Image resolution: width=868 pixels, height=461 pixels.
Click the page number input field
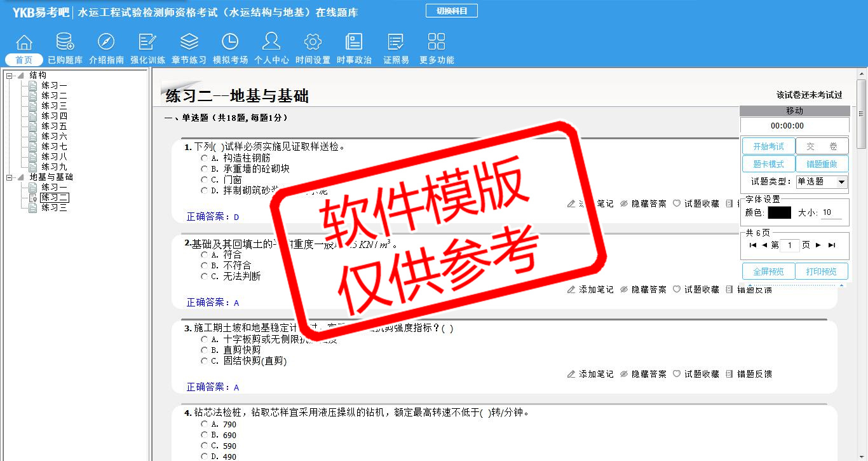click(789, 245)
